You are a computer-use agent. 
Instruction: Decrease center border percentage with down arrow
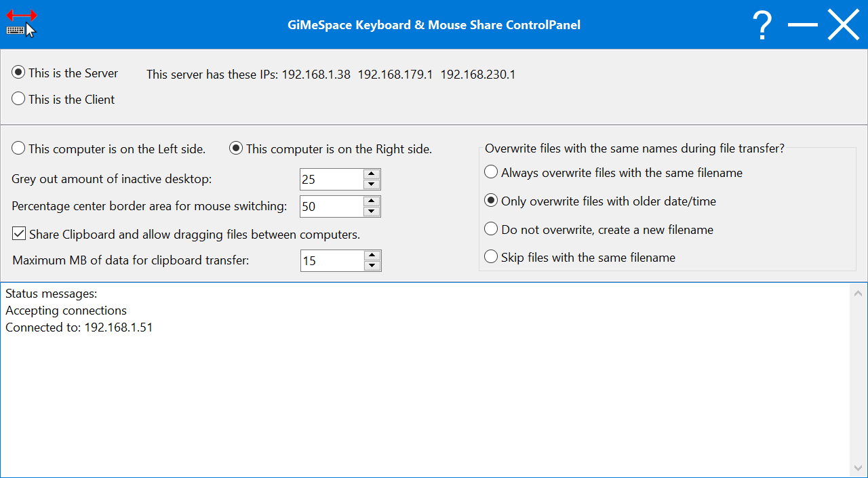(371, 212)
